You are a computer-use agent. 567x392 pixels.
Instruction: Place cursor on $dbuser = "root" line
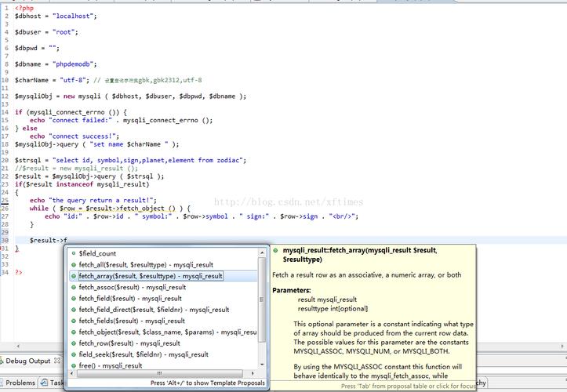(46, 32)
